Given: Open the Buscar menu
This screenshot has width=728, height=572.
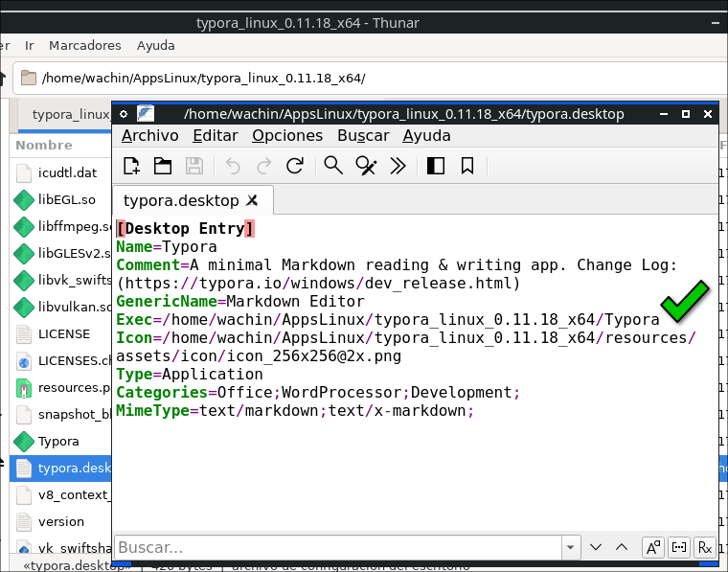Looking at the screenshot, I should (x=363, y=135).
